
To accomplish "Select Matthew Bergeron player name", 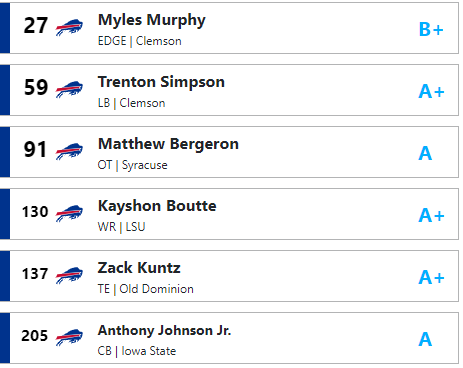I will (x=168, y=144).
